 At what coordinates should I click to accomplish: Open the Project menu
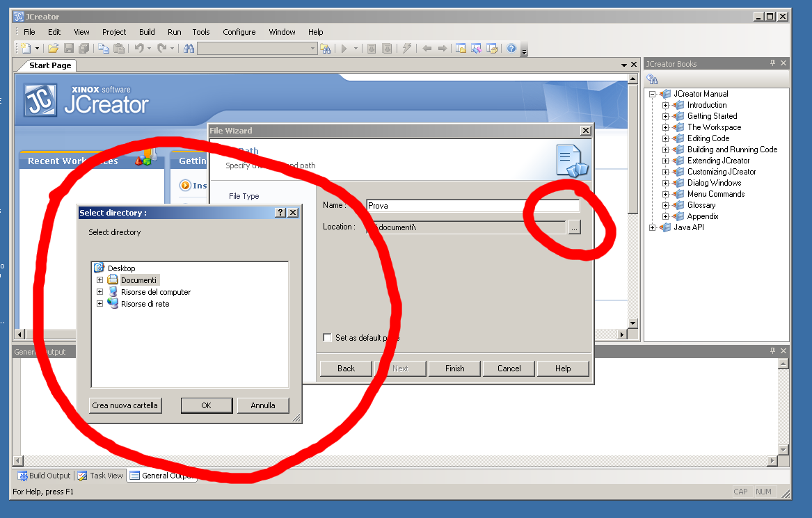point(114,32)
